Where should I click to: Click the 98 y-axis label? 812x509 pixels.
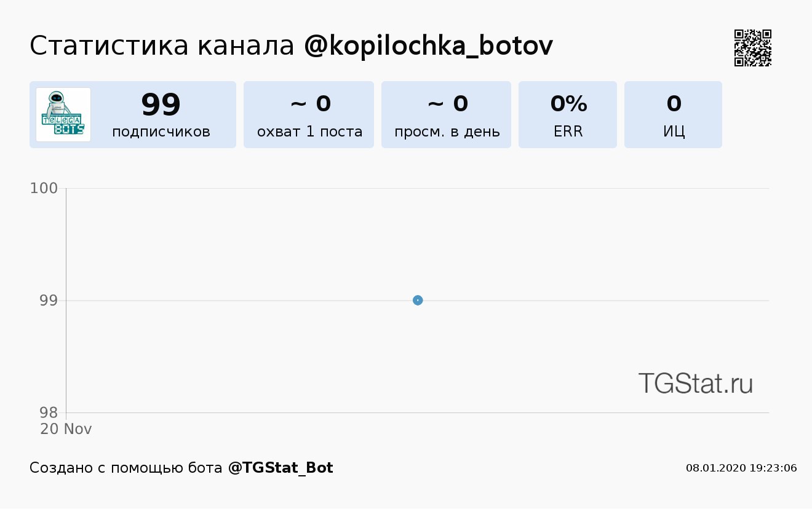(x=49, y=412)
